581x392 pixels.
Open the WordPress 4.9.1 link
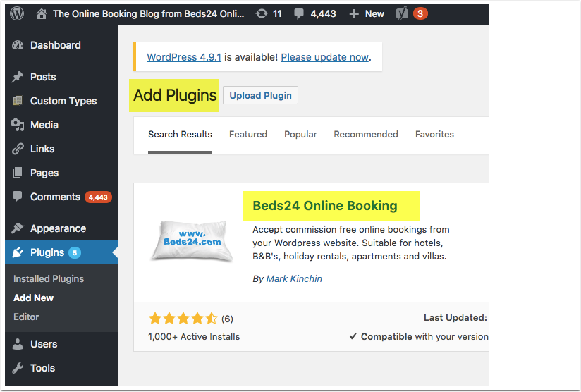[184, 57]
